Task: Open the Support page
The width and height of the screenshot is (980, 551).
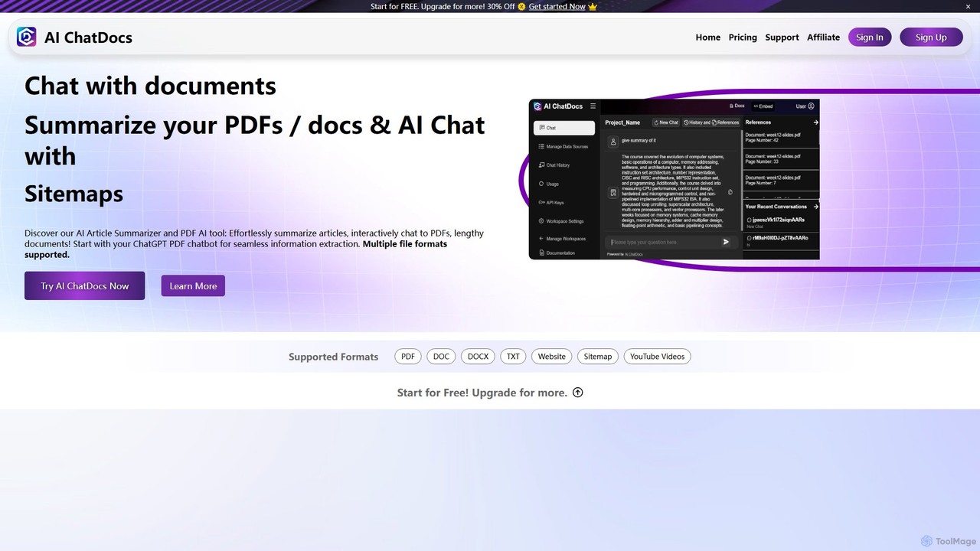Action: (782, 37)
